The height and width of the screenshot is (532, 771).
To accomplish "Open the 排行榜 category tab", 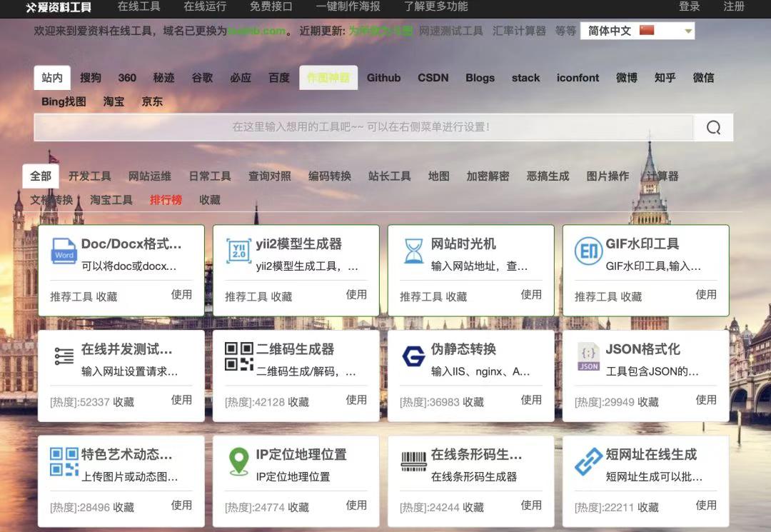I will [x=166, y=200].
